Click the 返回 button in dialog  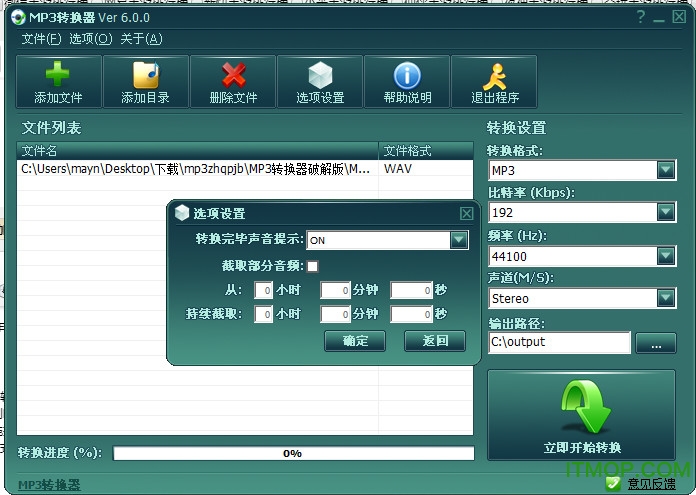click(x=435, y=341)
